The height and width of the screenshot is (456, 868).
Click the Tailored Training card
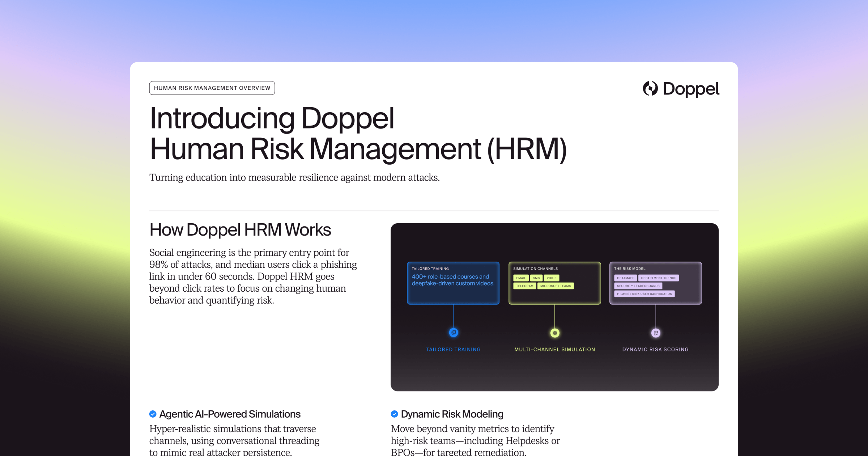coord(453,283)
